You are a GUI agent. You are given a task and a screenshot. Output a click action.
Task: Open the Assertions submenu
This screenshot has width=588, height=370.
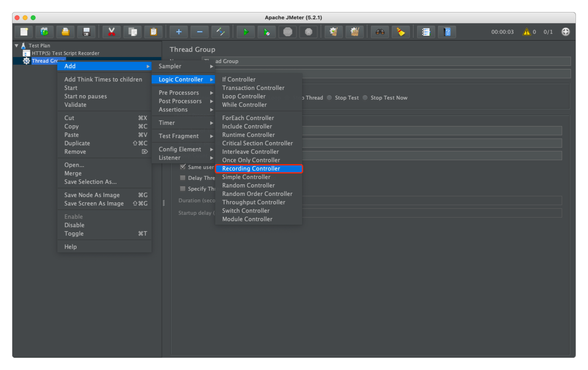(x=184, y=110)
